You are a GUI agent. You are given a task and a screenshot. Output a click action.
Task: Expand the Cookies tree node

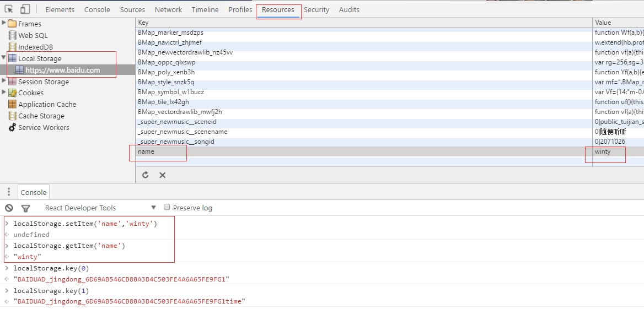[4, 92]
